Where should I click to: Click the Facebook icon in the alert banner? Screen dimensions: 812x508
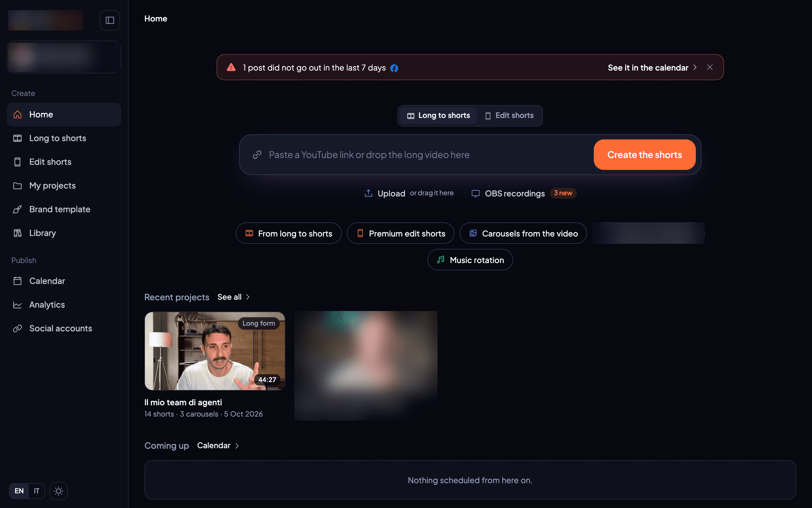click(x=394, y=68)
